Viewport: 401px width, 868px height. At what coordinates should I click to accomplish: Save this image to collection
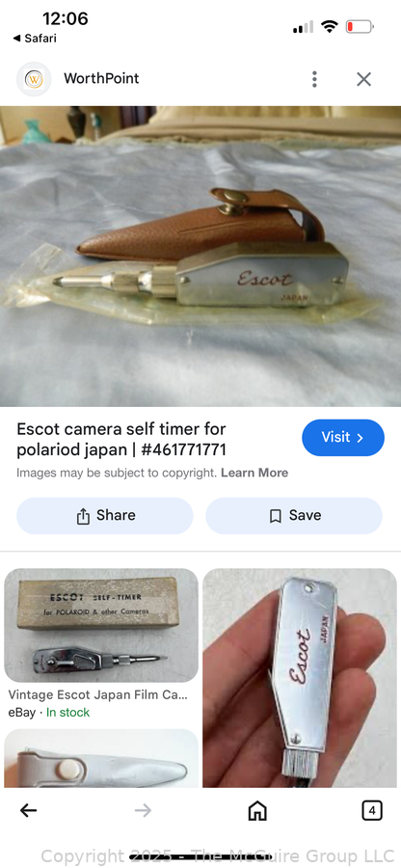(294, 515)
